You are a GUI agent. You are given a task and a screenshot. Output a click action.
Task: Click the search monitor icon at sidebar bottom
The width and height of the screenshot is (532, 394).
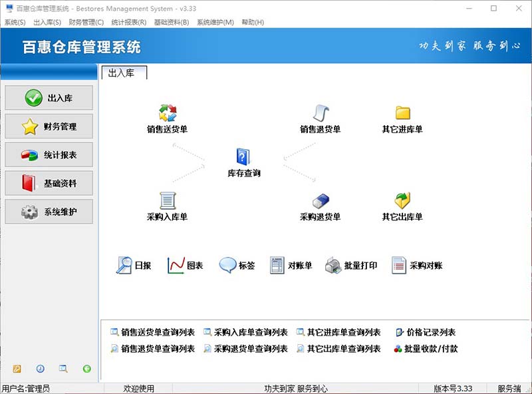click(63, 369)
